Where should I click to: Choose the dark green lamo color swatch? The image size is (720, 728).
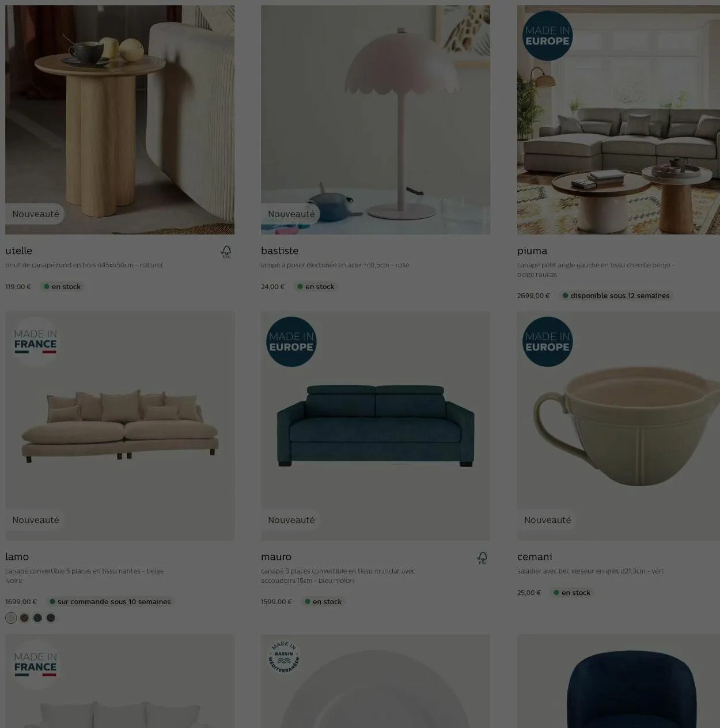click(37, 618)
